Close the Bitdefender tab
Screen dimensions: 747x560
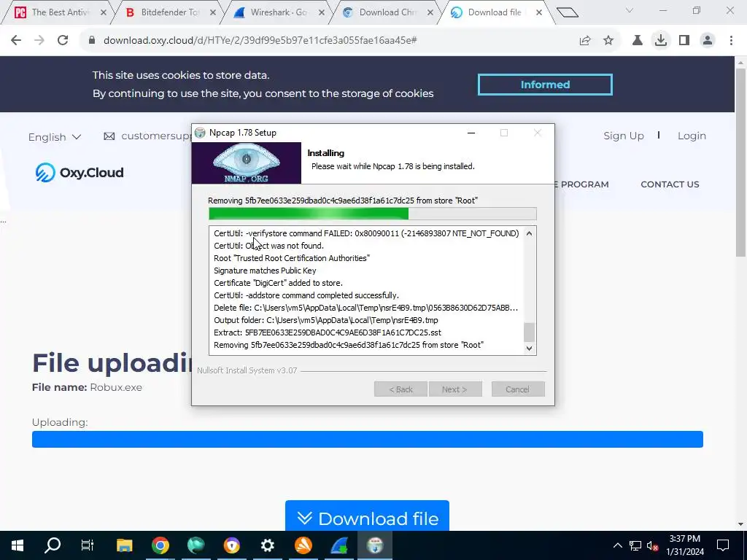(x=212, y=12)
